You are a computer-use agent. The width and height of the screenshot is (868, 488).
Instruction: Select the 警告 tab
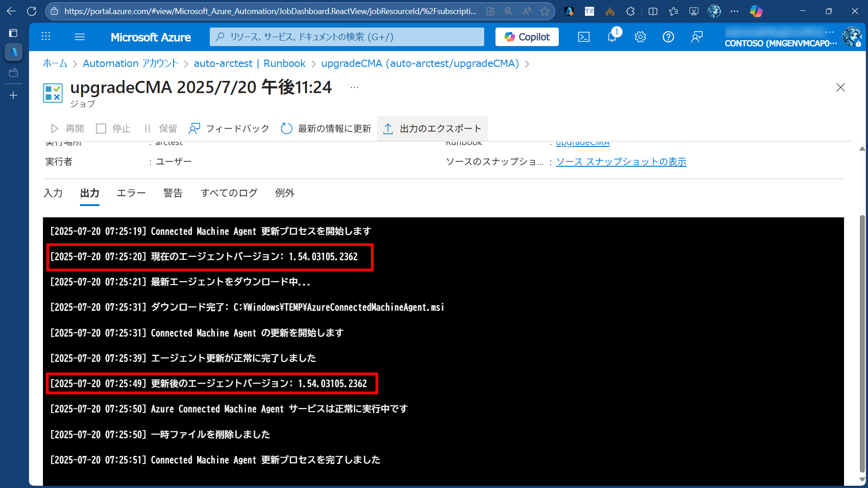click(x=173, y=193)
